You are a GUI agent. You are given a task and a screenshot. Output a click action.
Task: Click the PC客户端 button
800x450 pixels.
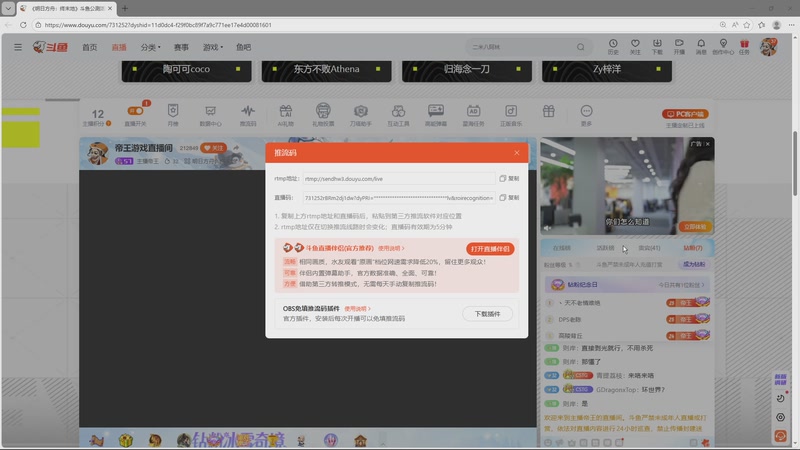[685, 114]
